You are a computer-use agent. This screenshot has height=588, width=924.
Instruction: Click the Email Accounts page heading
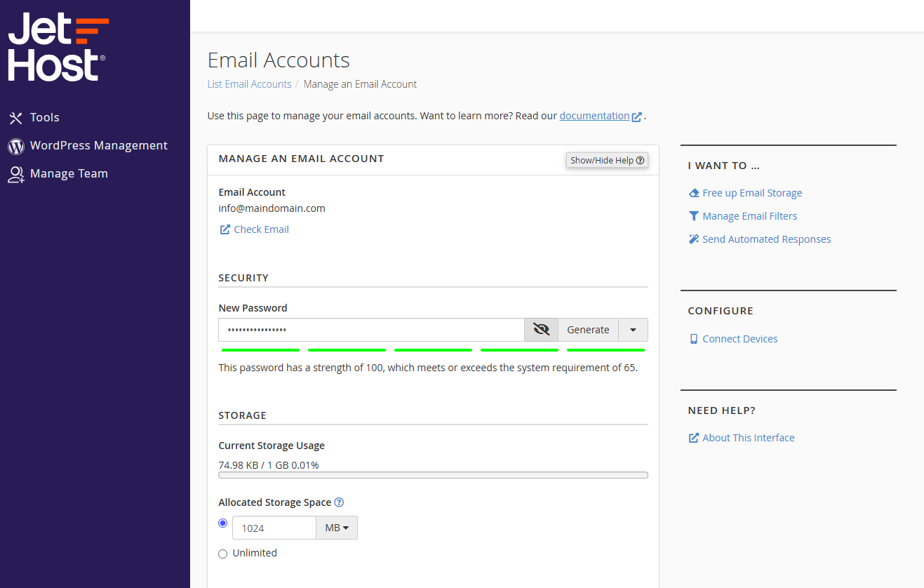(279, 60)
